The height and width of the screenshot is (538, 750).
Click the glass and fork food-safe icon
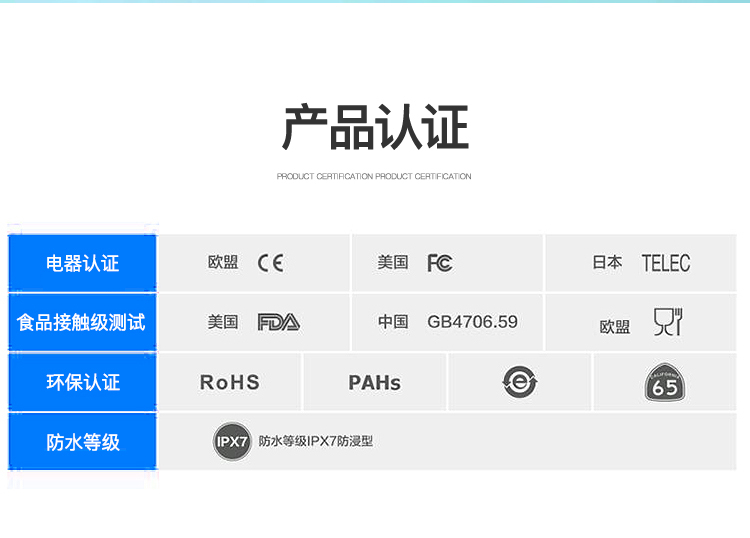click(x=668, y=322)
